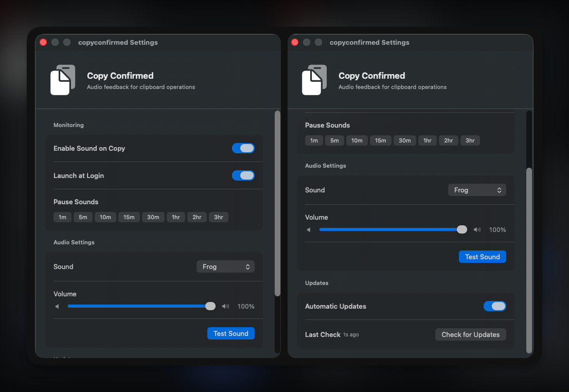The width and height of the screenshot is (569, 392).
Task: Pause sounds for 15m in left window
Action: (129, 217)
